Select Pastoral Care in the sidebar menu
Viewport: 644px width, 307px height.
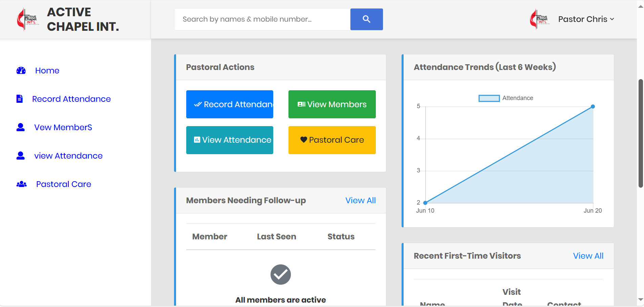click(64, 184)
